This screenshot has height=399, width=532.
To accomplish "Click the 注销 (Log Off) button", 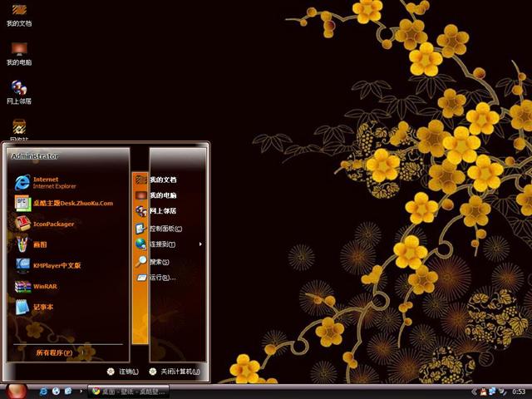I will click(123, 372).
